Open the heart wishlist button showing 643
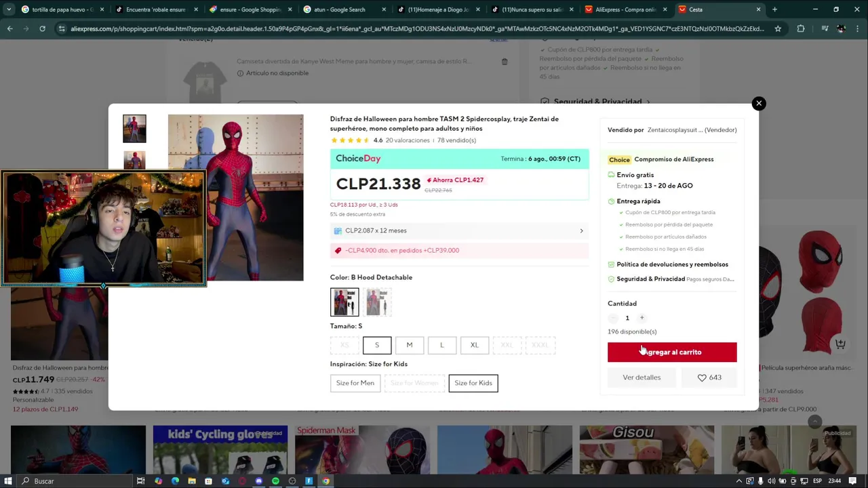Viewport: 868px width, 488px height. pos(710,378)
